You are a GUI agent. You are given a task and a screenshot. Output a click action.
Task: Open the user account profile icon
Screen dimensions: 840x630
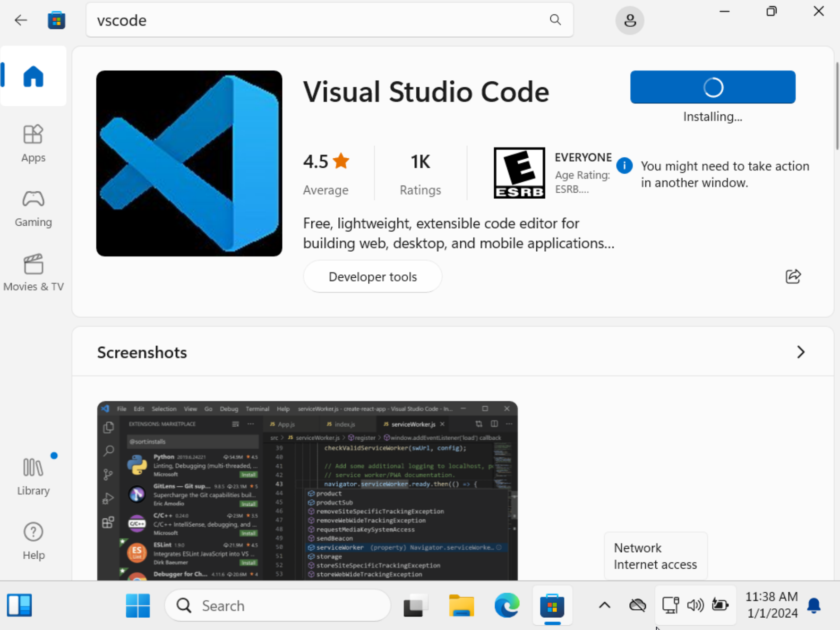pyautogui.click(x=629, y=20)
